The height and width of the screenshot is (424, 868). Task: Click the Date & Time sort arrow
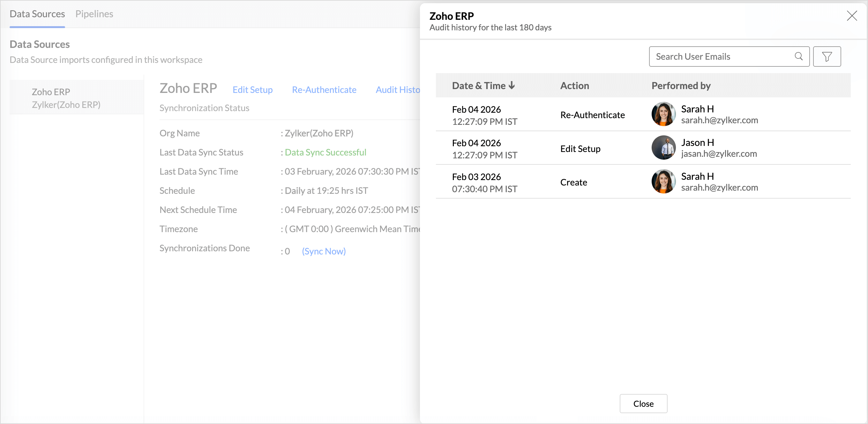click(512, 86)
